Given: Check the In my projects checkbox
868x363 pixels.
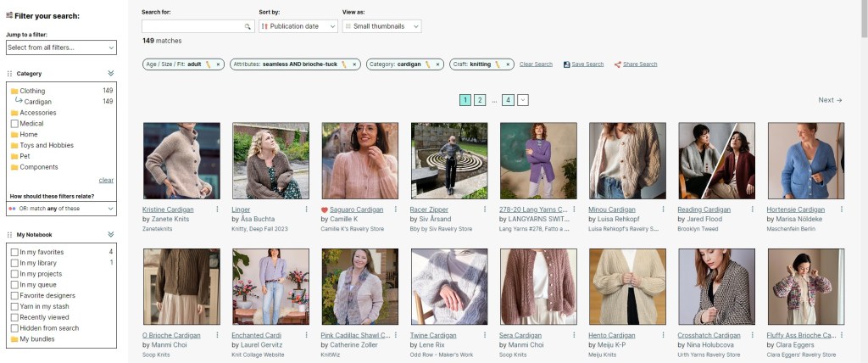Looking at the screenshot, I should coord(14,274).
